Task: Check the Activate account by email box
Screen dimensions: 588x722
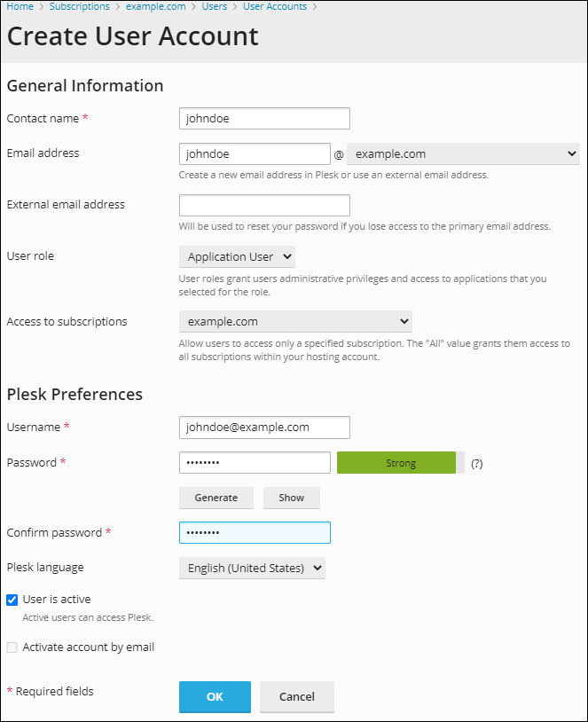Action: [12, 647]
